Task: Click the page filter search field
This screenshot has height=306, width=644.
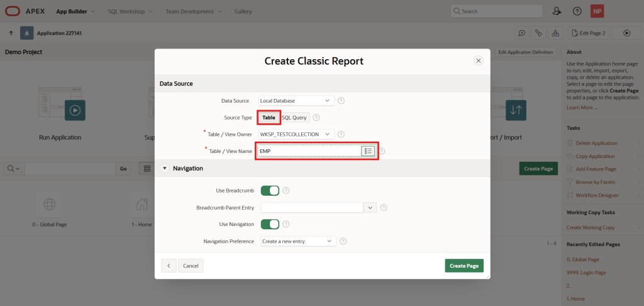Action: (70, 169)
